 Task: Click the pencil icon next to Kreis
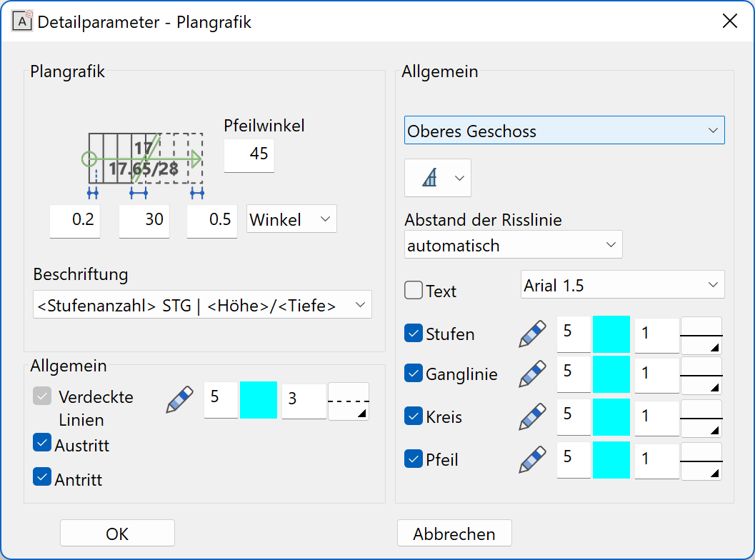coord(532,416)
